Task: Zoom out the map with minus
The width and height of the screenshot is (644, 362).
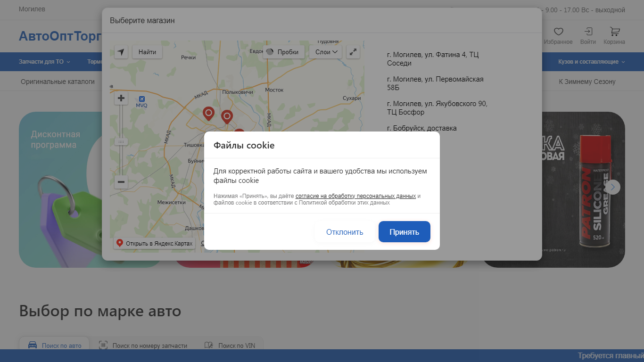Action: tap(121, 182)
